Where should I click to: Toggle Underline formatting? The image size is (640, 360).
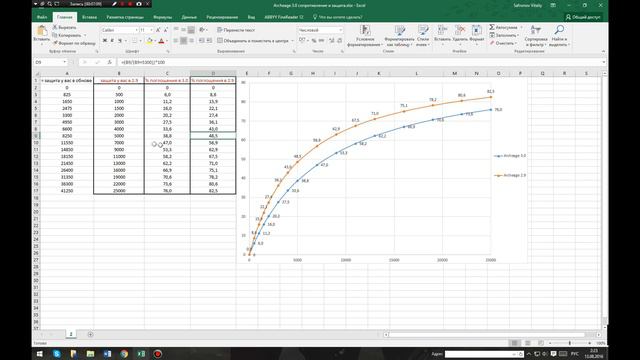coord(120,41)
